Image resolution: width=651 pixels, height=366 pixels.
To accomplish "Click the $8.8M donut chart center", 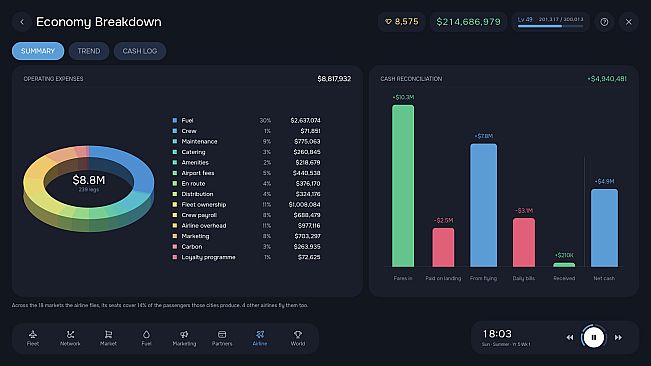I will [89, 180].
